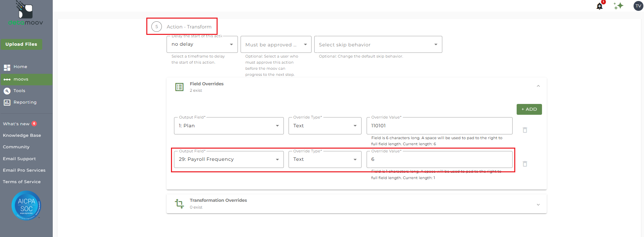Image resolution: width=644 pixels, height=237 pixels.
Task: Click the Field Overrides list icon
Action: point(179,87)
